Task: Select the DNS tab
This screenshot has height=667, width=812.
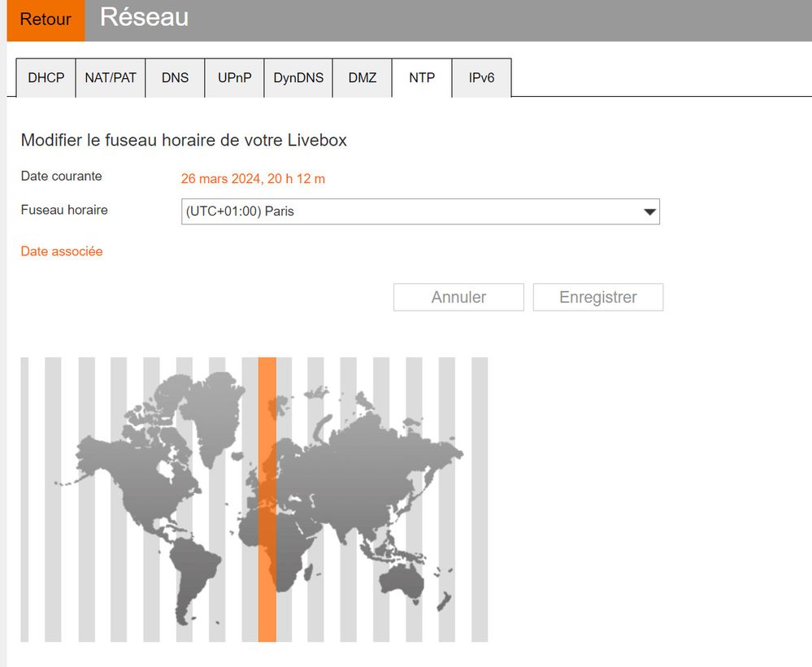Action: pos(175,78)
